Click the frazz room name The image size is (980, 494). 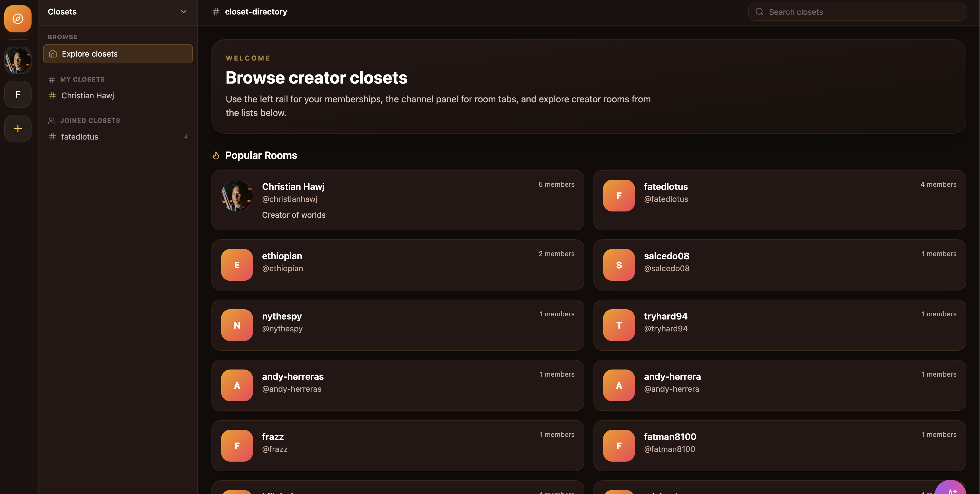click(x=273, y=437)
